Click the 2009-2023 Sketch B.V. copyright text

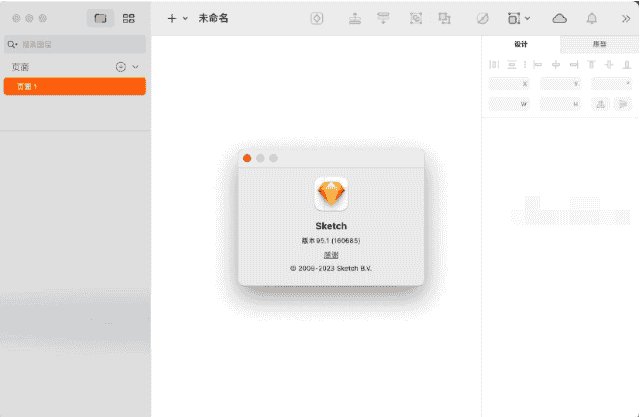331,268
